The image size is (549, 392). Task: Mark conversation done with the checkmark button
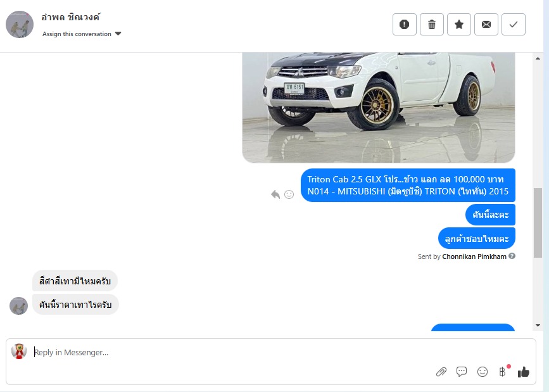[x=514, y=25]
